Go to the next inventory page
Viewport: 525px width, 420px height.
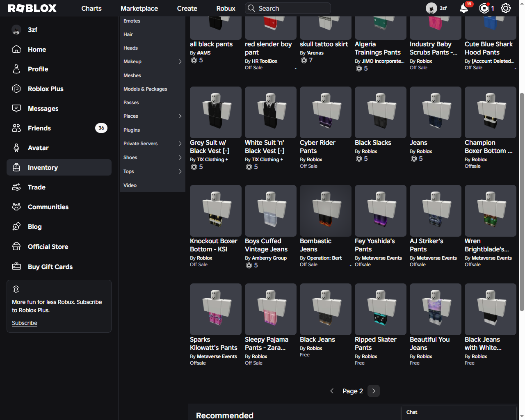pos(374,391)
